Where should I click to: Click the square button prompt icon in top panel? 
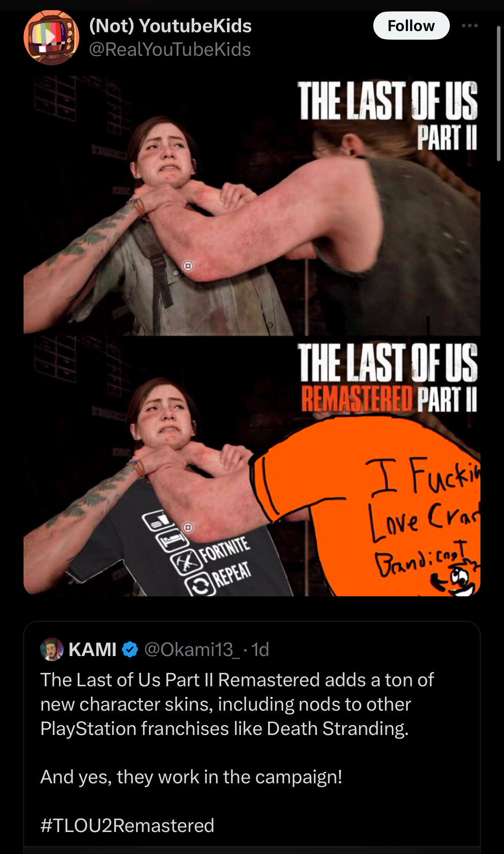188,266
